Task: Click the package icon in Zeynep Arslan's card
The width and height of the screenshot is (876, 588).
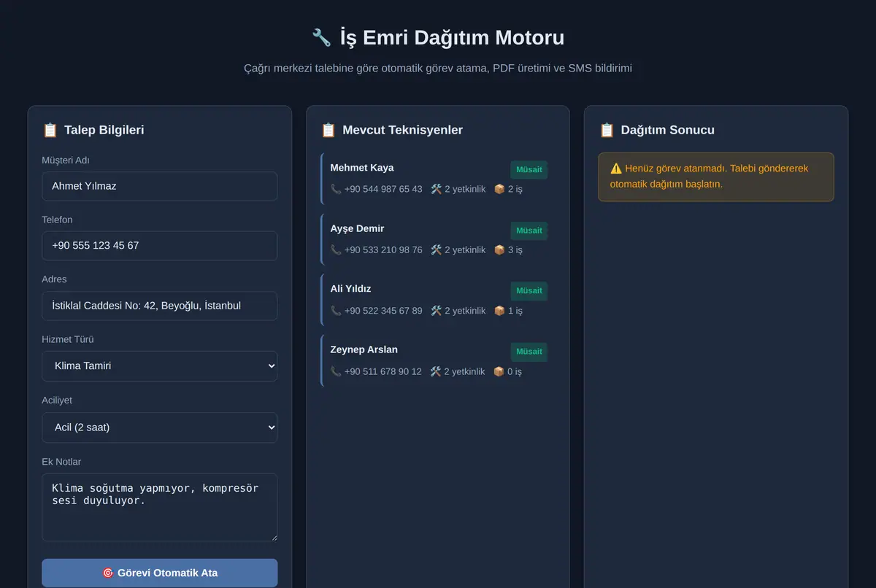Action: [499, 371]
